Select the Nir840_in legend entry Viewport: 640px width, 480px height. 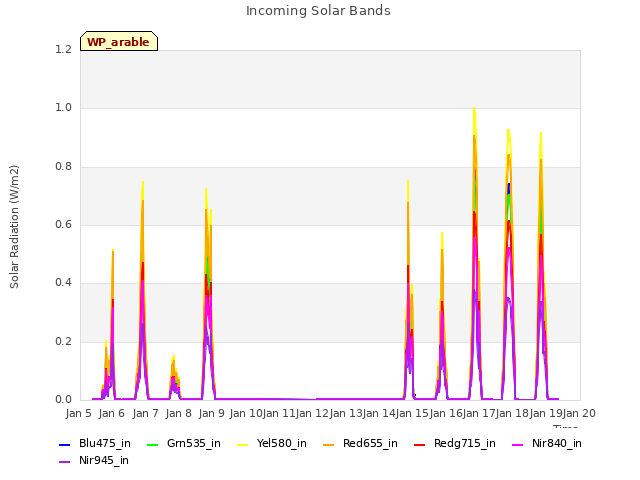[547, 444]
